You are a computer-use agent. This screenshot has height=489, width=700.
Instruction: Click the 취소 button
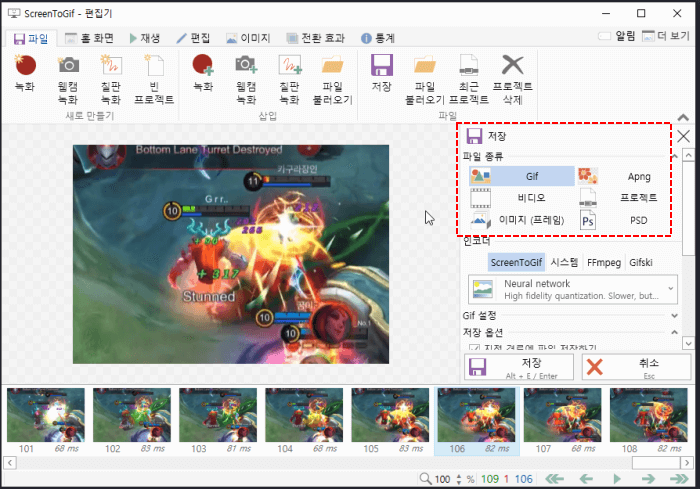[x=636, y=367]
